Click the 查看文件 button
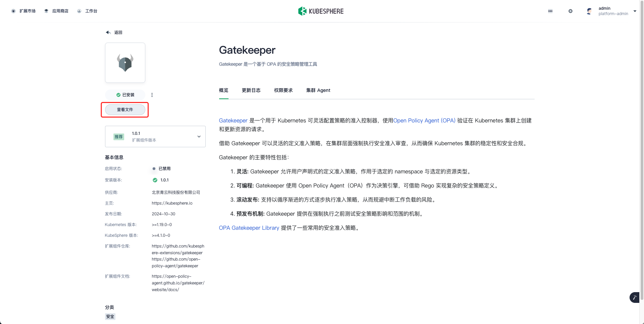This screenshot has width=644, height=324. (125, 110)
